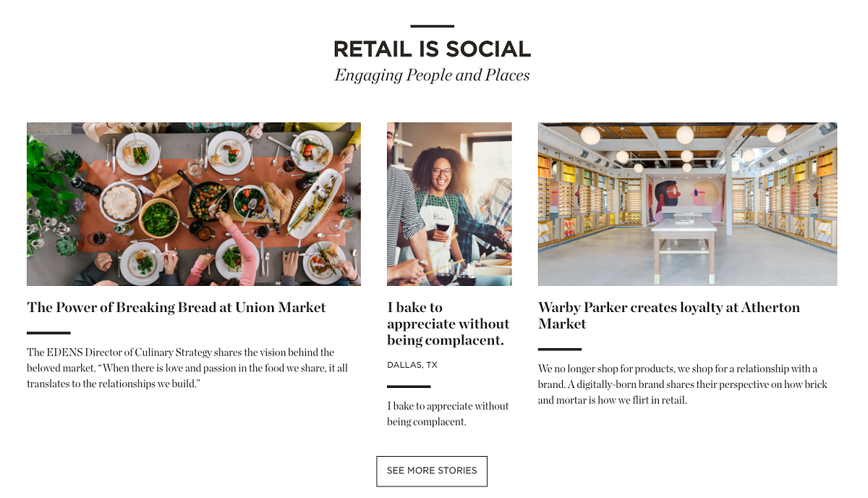The height and width of the screenshot is (498, 868).
Task: Select the Dallas, TX location label
Action: coord(412,365)
